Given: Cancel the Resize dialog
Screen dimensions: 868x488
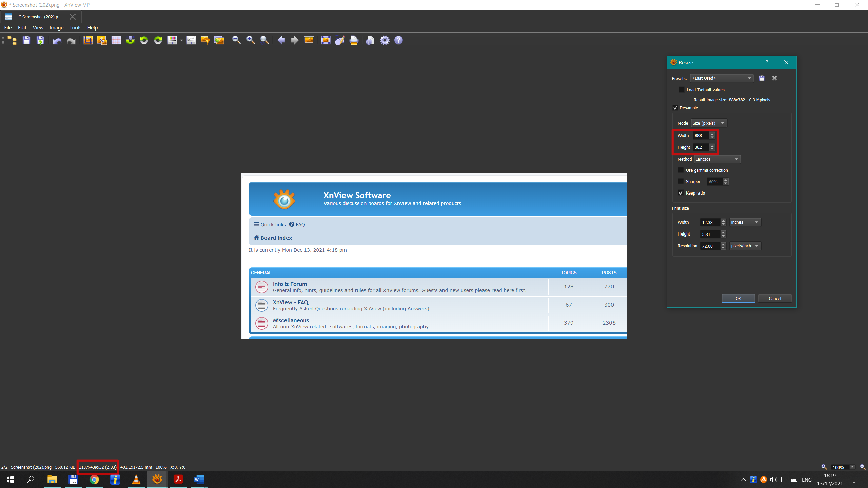Looking at the screenshot, I should coord(774,298).
